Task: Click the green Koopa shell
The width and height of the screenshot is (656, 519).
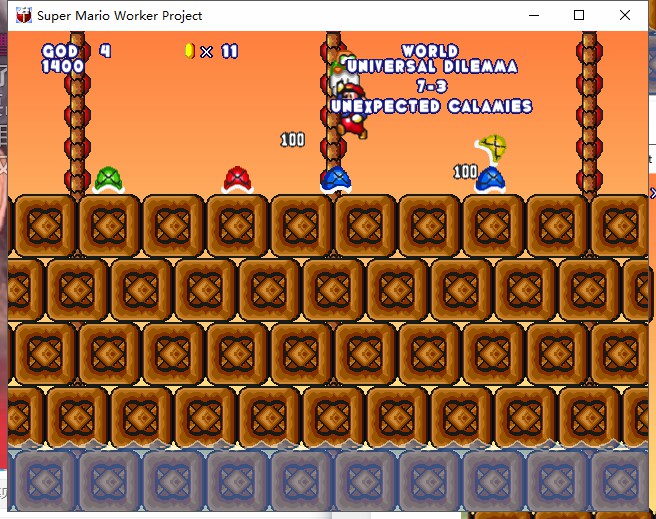Action: 109,180
